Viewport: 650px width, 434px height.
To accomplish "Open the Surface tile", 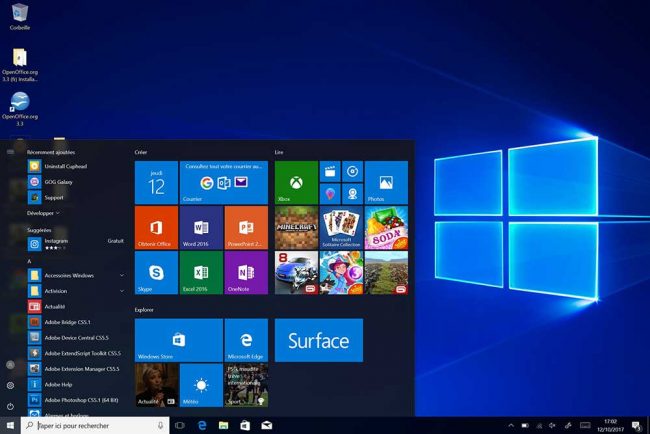I will click(319, 340).
